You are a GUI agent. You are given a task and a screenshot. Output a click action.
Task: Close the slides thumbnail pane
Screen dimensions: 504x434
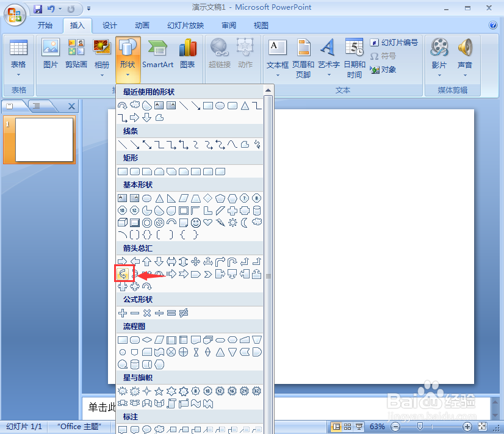pos(71,106)
